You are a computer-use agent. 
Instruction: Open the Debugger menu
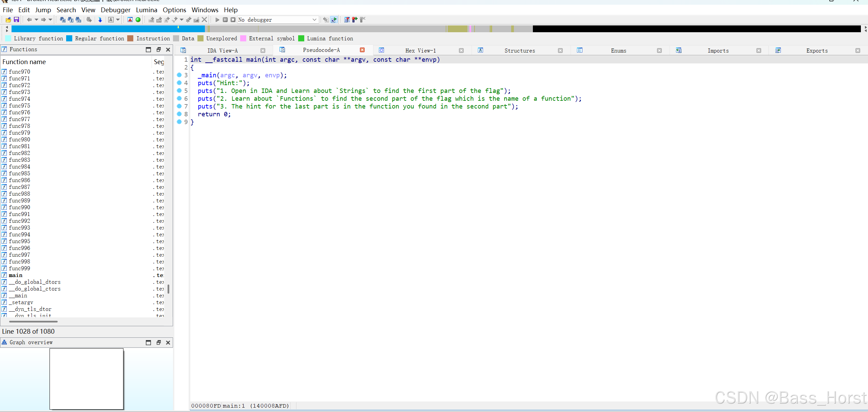point(115,10)
